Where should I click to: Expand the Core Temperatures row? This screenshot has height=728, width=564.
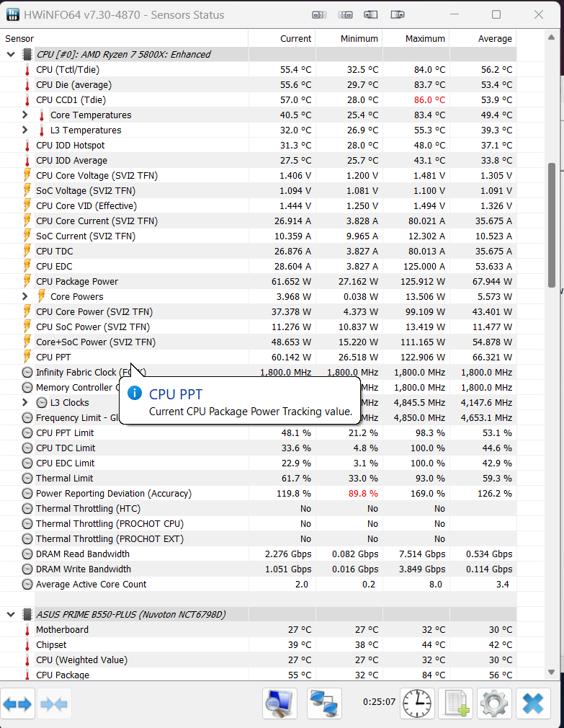[x=25, y=115]
